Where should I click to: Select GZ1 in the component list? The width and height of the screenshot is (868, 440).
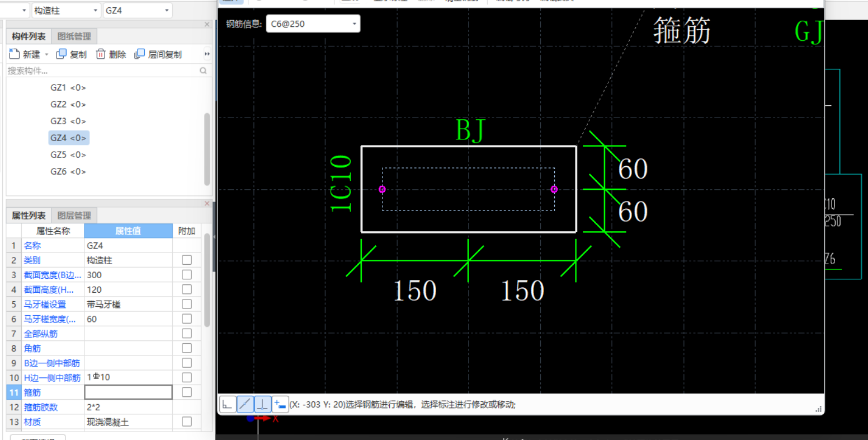click(68, 87)
